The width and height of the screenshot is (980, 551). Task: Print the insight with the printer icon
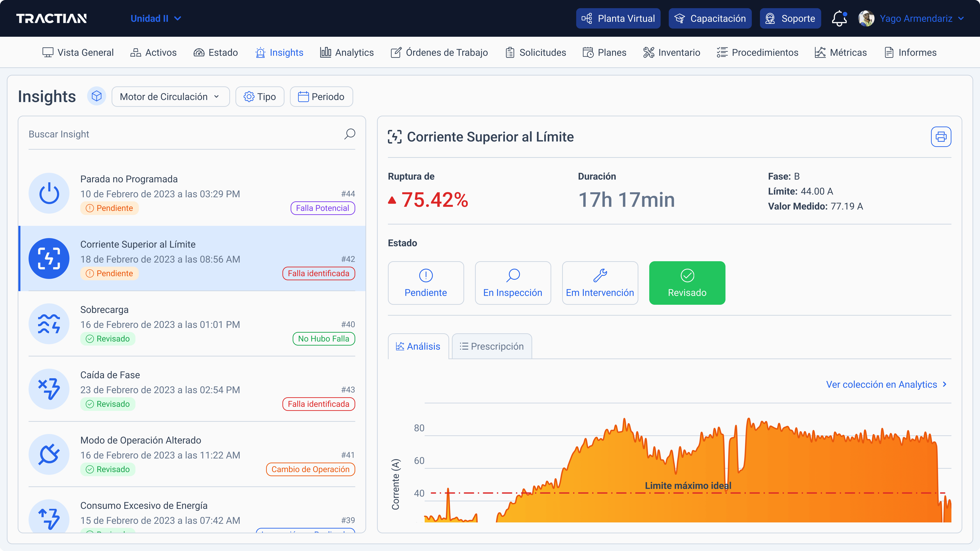(941, 137)
